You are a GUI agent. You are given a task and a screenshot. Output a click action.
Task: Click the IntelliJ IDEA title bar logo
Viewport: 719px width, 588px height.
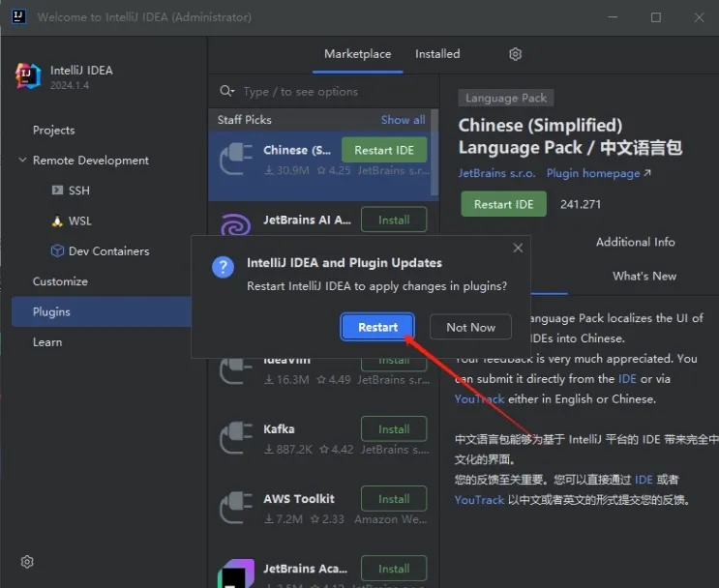click(x=18, y=17)
